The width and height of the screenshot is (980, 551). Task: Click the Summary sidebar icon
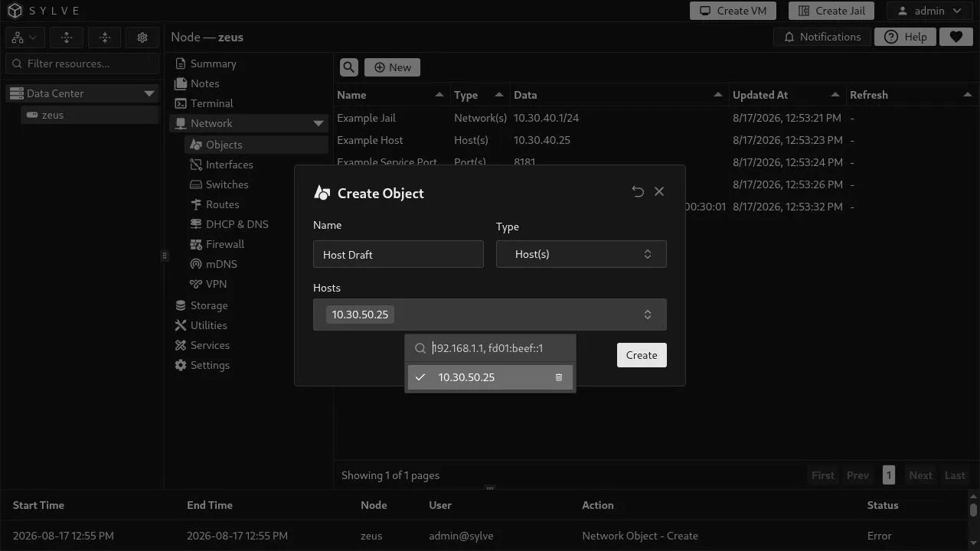coord(181,64)
